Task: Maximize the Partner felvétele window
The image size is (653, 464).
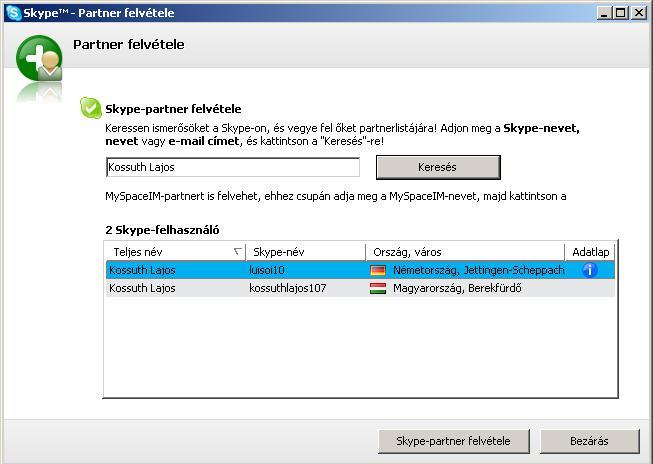Action: pyautogui.click(x=622, y=12)
